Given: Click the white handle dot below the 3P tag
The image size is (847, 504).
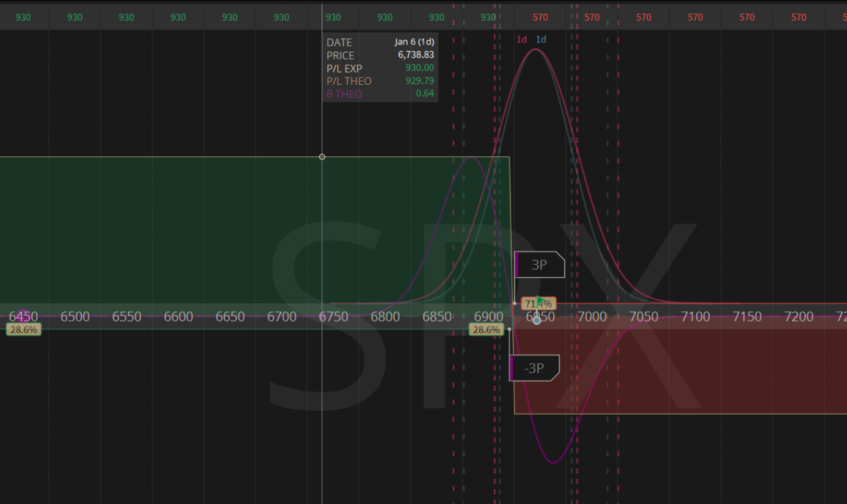Looking at the screenshot, I should (x=514, y=303).
